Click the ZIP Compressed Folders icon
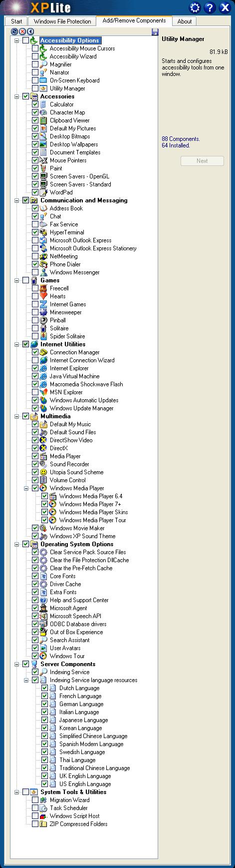Screen dimensions: 235x868 (x=44, y=824)
